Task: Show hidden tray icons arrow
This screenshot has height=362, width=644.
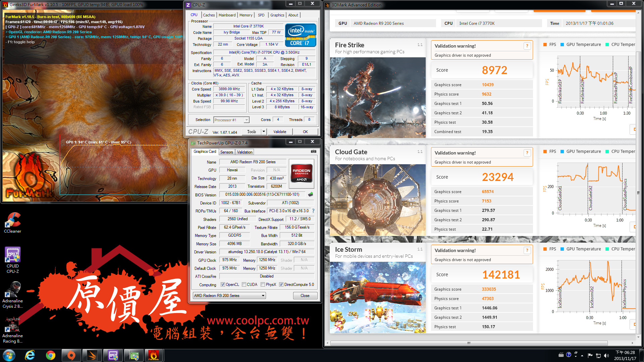Action: [x=582, y=356]
